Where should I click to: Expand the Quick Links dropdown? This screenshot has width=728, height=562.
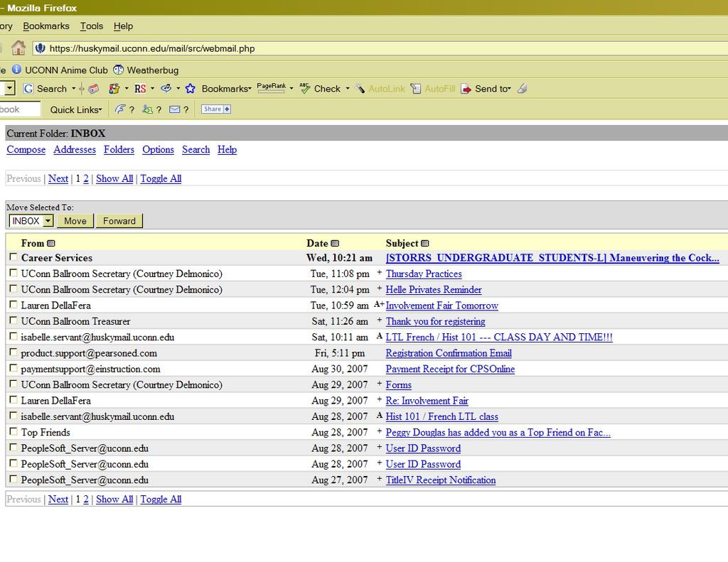76,109
